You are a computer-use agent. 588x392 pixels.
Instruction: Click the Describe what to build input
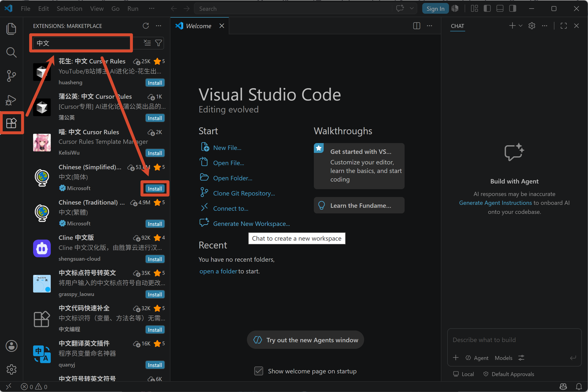pyautogui.click(x=514, y=340)
